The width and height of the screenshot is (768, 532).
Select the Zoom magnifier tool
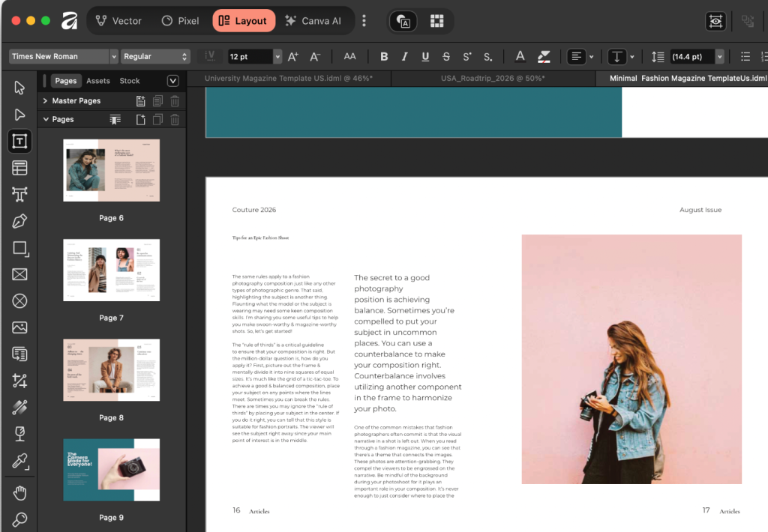(x=19, y=519)
